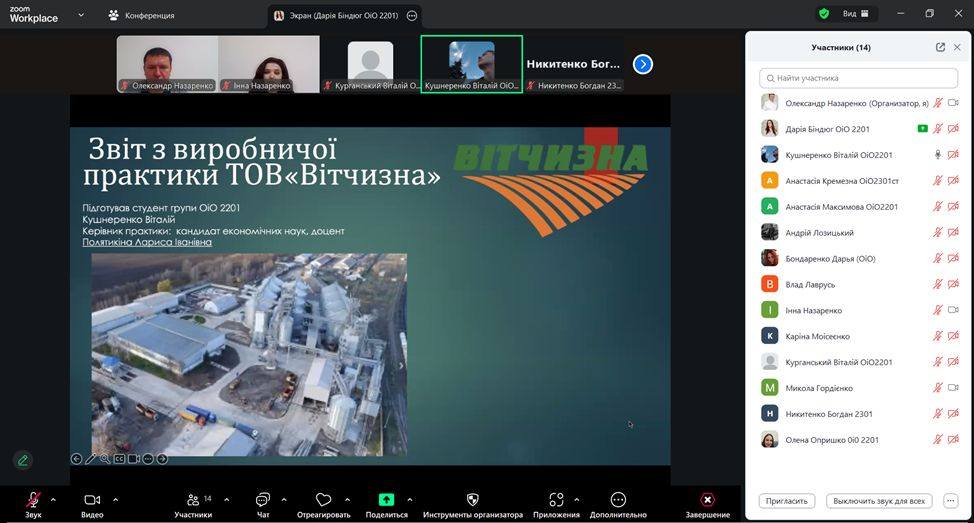Expand chat options arrow next to Чат

tap(284, 499)
